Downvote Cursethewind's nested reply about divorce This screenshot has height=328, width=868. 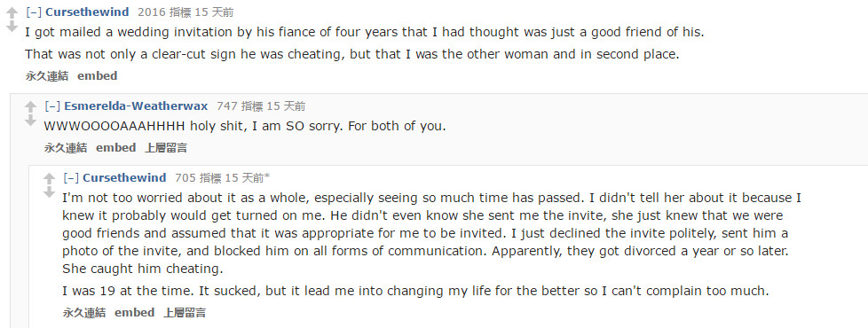click(50, 192)
